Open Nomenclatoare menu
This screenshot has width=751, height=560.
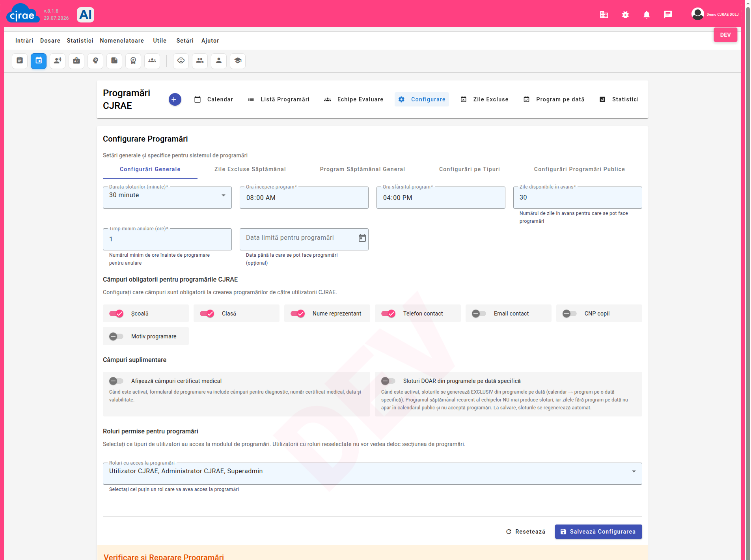(122, 41)
